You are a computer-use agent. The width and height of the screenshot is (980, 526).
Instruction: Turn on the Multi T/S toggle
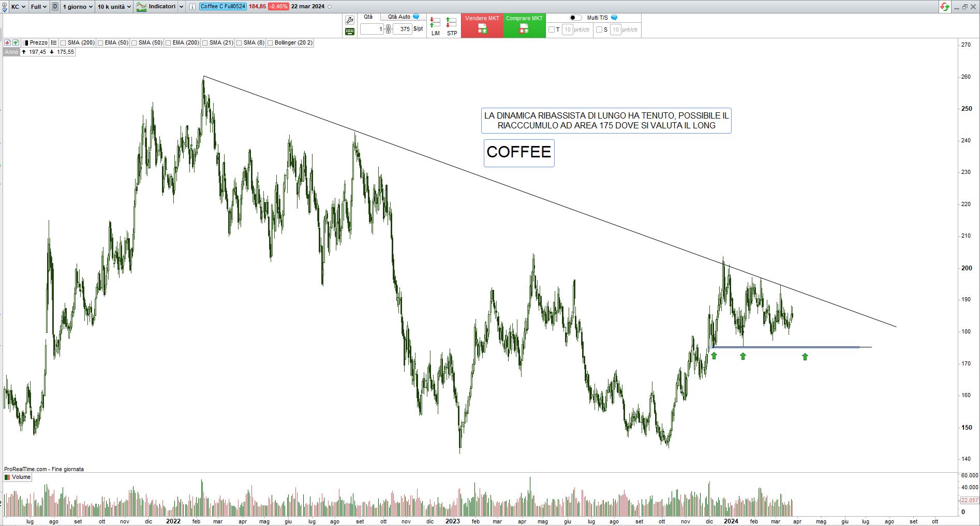575,18
